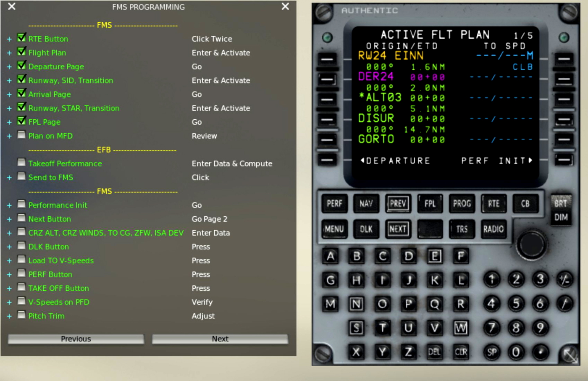Image resolution: width=588 pixels, height=381 pixels.
Task: Uncheck the Departure Page checkbox
Action: 21,66
